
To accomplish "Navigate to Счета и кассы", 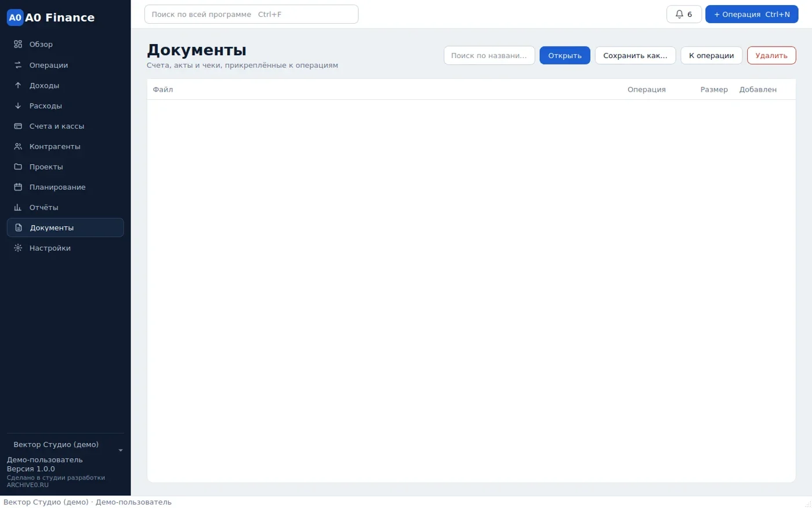I will click(x=65, y=126).
